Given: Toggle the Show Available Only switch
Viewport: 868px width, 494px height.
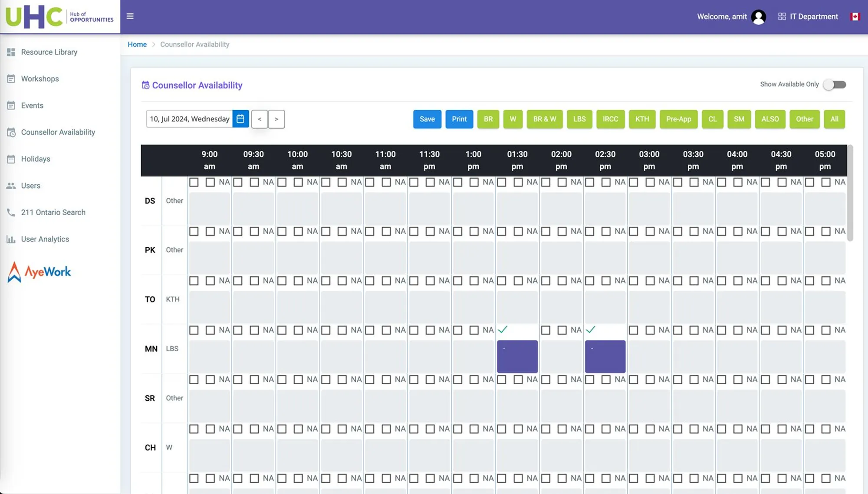Looking at the screenshot, I should click(835, 85).
